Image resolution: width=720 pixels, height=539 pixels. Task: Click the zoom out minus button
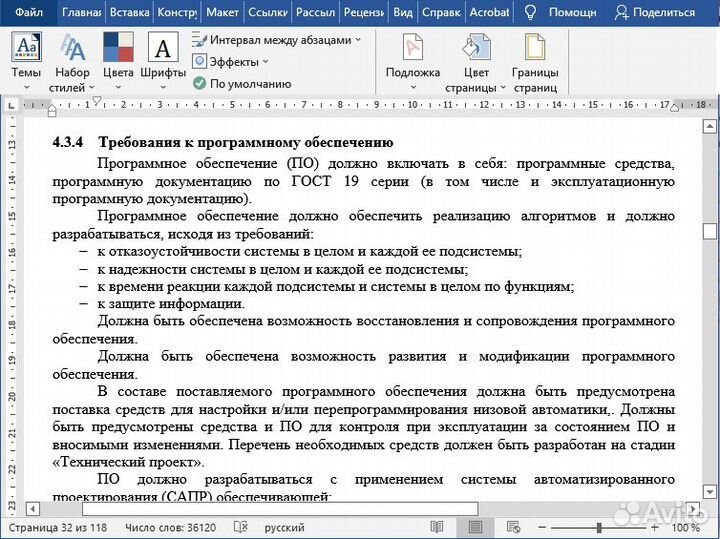click(x=542, y=528)
